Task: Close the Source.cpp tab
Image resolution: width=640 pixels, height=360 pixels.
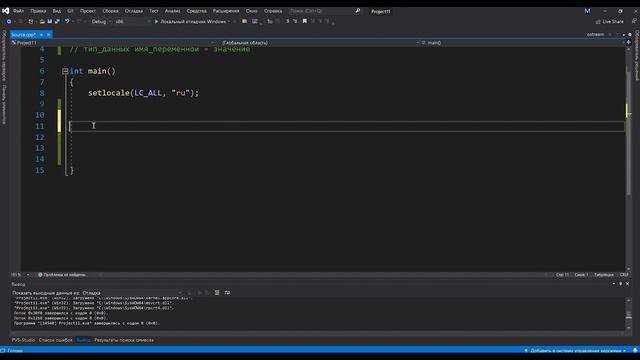Action: point(49,35)
